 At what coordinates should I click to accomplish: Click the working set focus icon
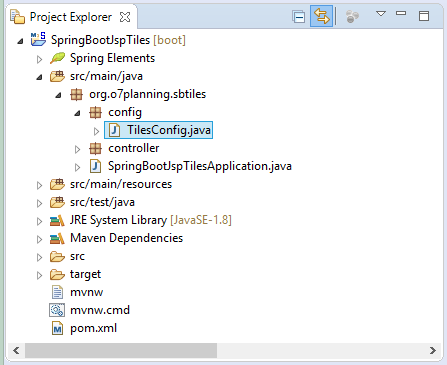point(352,16)
